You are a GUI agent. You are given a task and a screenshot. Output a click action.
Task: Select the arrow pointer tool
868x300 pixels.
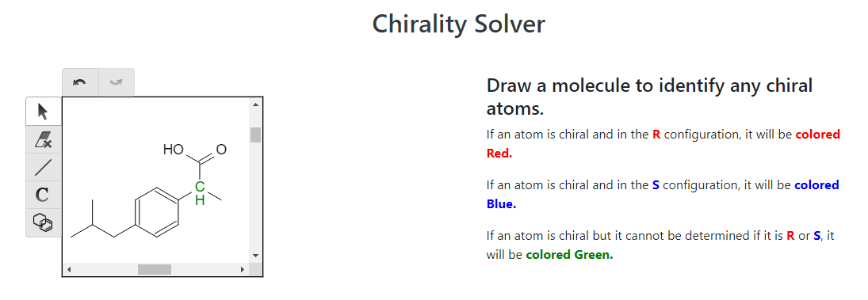point(43,112)
